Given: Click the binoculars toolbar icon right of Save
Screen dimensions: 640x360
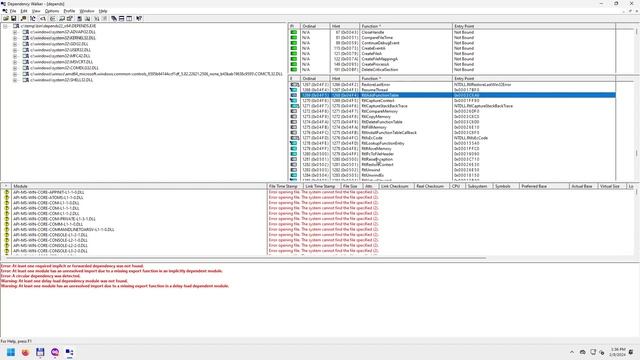Looking at the screenshot, I should pos(23,18).
